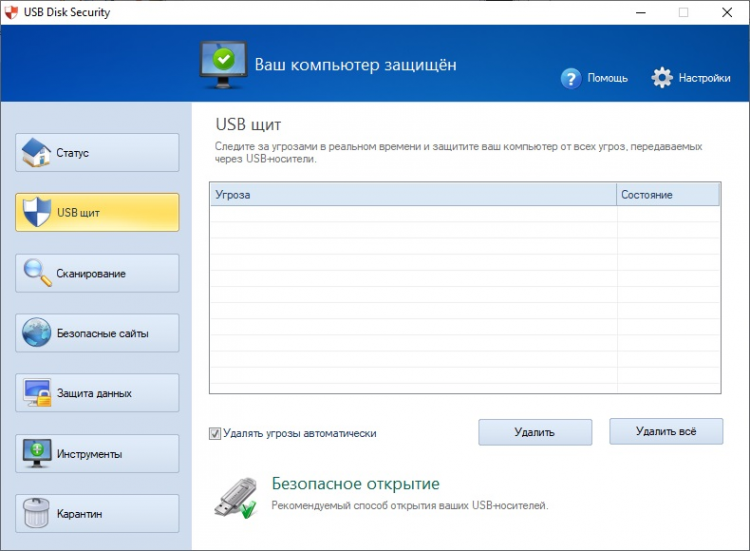Click the house icon beside Статус
The width and height of the screenshot is (750, 551).
[x=36, y=153]
